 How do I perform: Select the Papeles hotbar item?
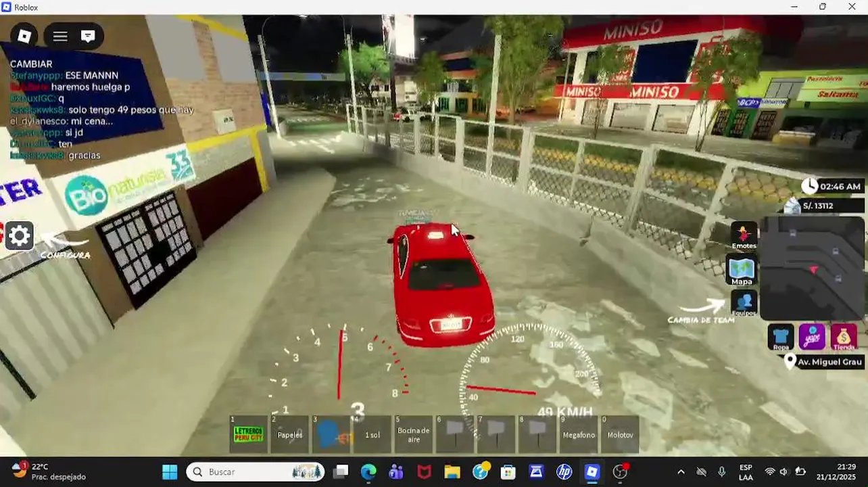(x=289, y=434)
